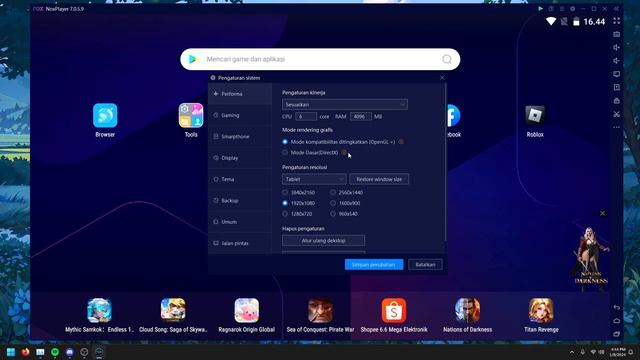Click the settings dialog vertical scrollbar
The height and width of the screenshot is (360, 640).
pyautogui.click(x=445, y=162)
